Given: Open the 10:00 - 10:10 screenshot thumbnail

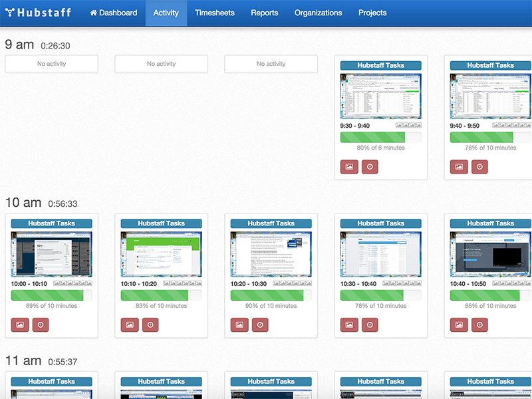Looking at the screenshot, I should click(x=52, y=255).
